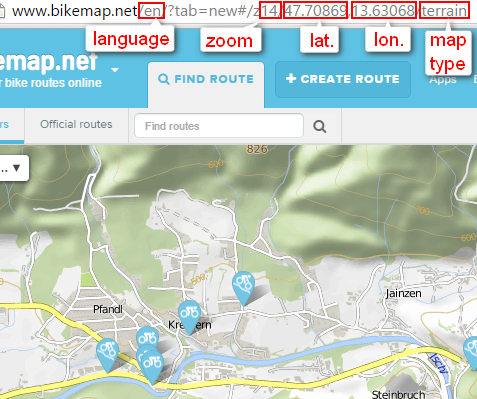Click the bike marker near the Ischl river
Image resolution: width=477 pixels, height=399 pixels.
tap(471, 353)
